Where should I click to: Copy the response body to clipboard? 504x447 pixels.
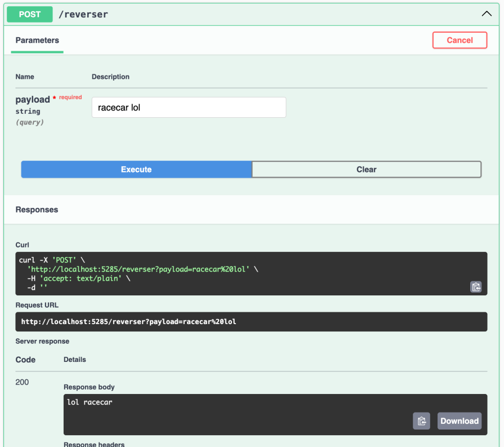421,421
